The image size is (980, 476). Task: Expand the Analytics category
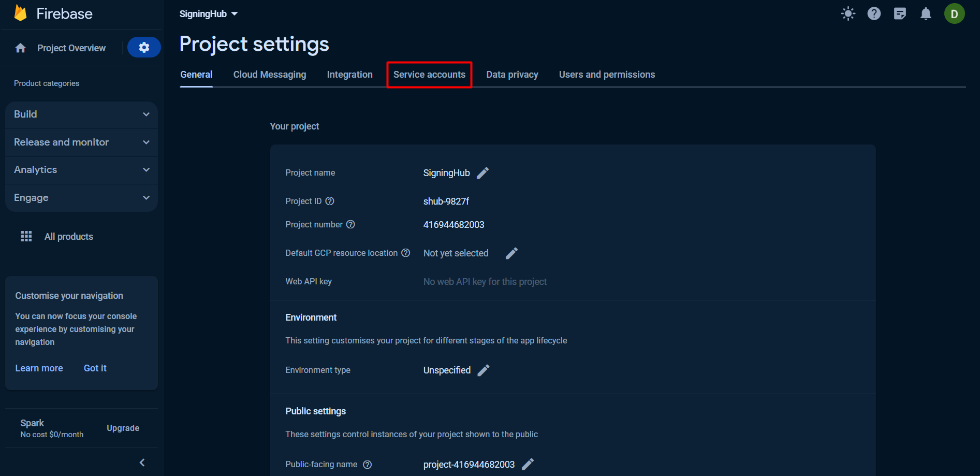(x=81, y=170)
